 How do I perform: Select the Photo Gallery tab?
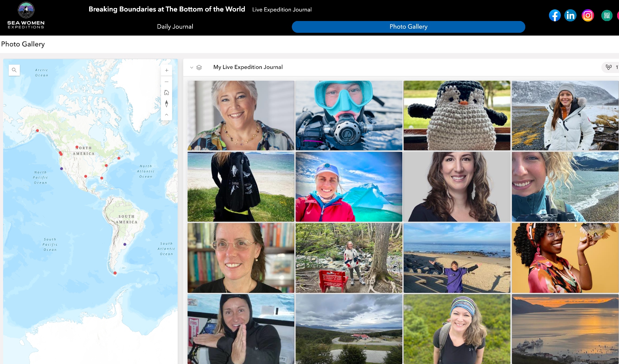pos(408,27)
